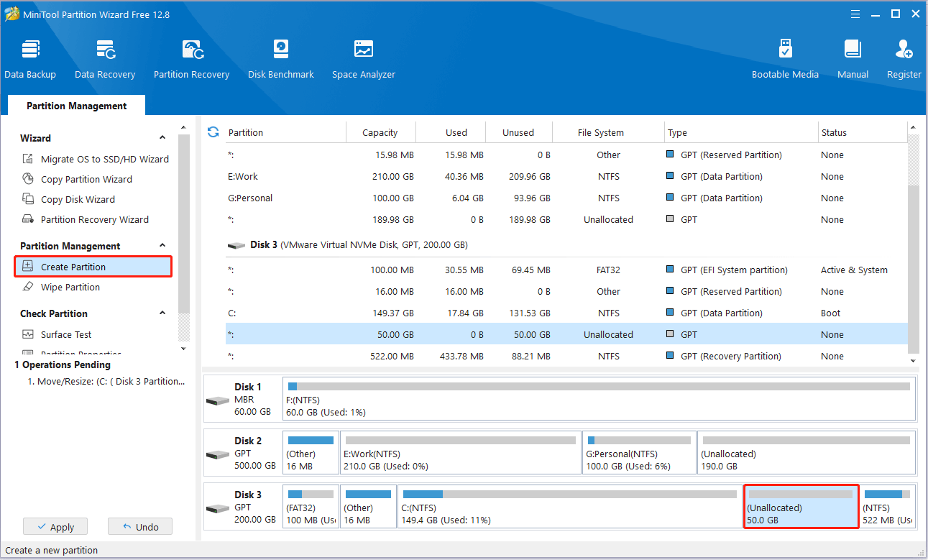Viewport: 928px width, 560px height.
Task: Collapse the Check Partition section
Action: click(162, 313)
